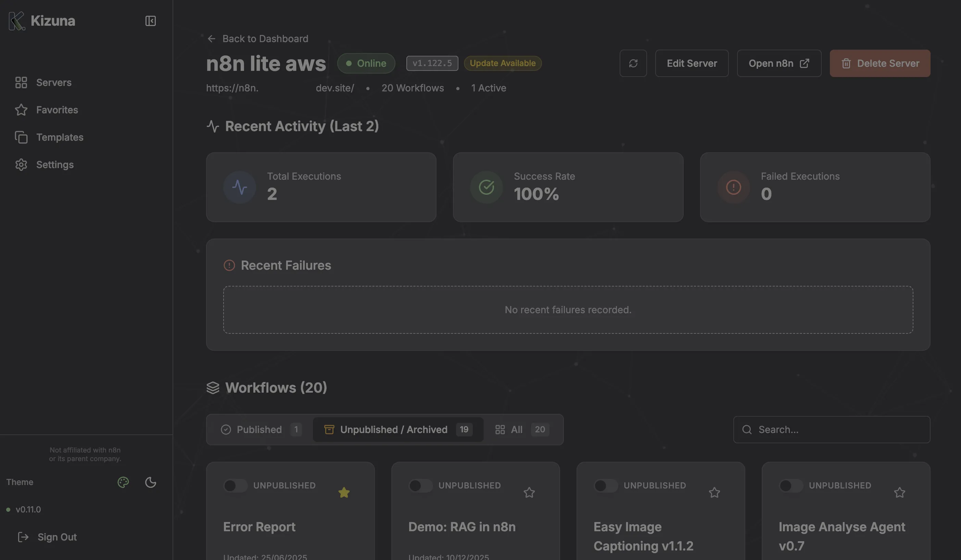Unfavorite the Error Report star
This screenshot has width=961, height=560.
pyautogui.click(x=344, y=493)
